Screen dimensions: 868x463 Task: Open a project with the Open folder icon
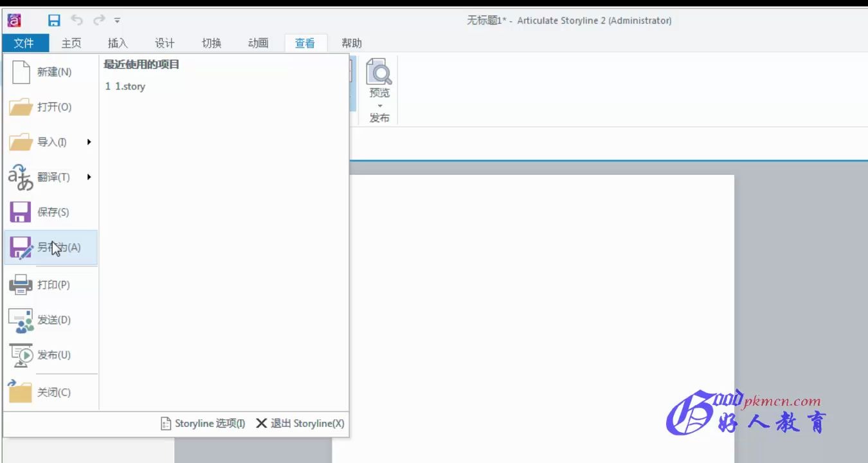click(x=19, y=107)
